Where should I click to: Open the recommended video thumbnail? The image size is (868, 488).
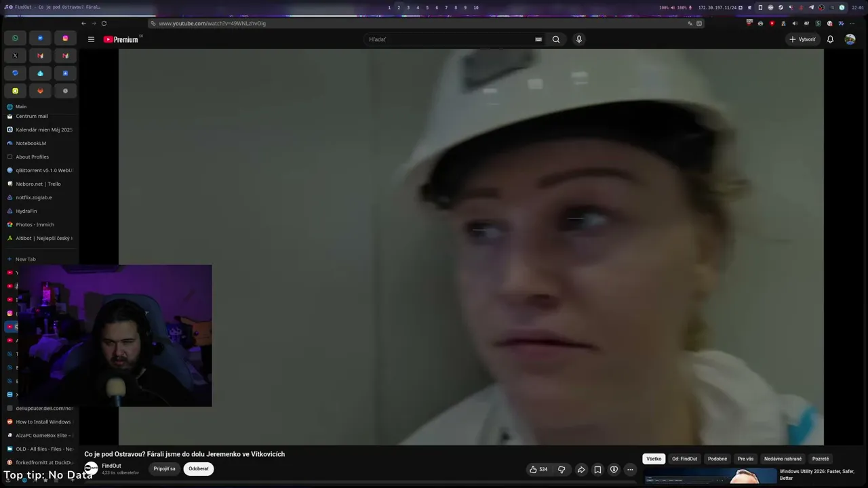tap(711, 476)
